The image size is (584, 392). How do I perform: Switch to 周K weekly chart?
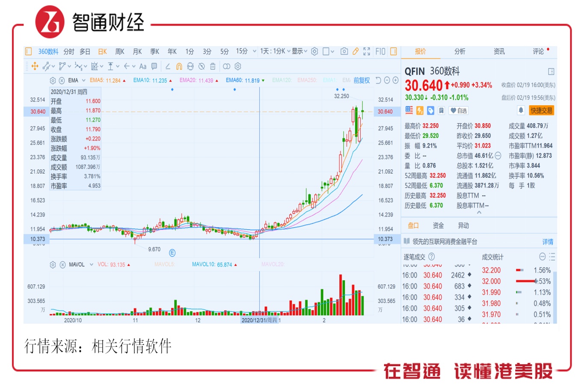pos(119,51)
